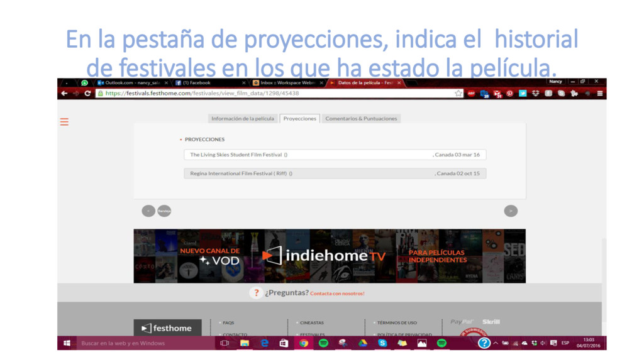Click the Contacta con nosotros link

(x=337, y=293)
